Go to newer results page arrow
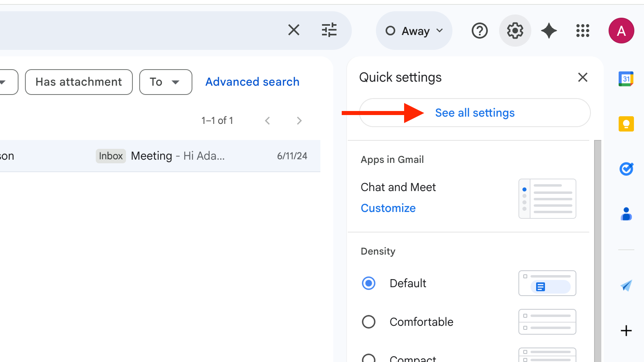The width and height of the screenshot is (644, 362). 267,121
